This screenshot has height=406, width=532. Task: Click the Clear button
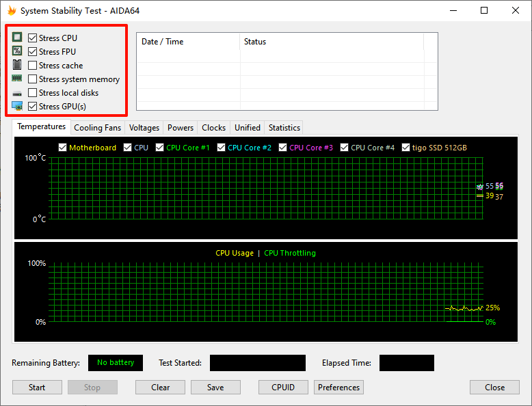160,388
